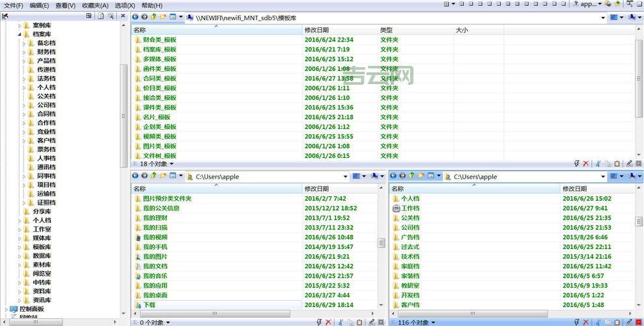
Task: Open the 18 个对象 status dropdown
Action: click(172, 164)
